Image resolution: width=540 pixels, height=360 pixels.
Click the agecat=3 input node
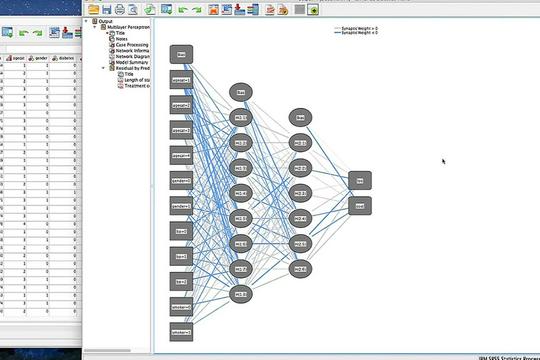[181, 130]
